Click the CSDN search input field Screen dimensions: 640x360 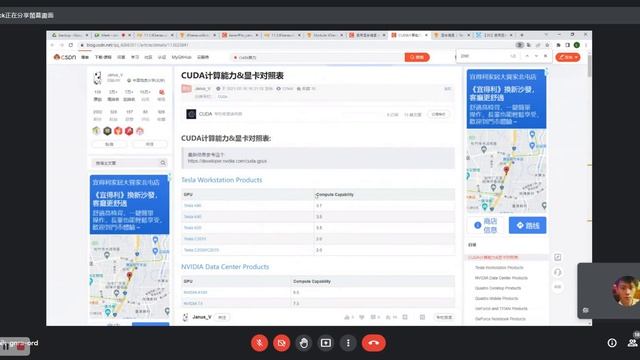tap(317, 58)
